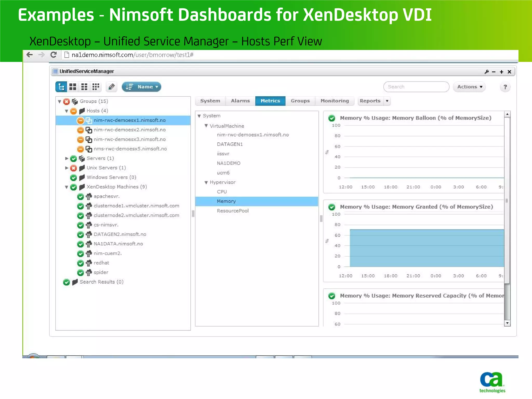
Task: Click green check on Memory Reserved Capacity title
Action: [x=332, y=296]
